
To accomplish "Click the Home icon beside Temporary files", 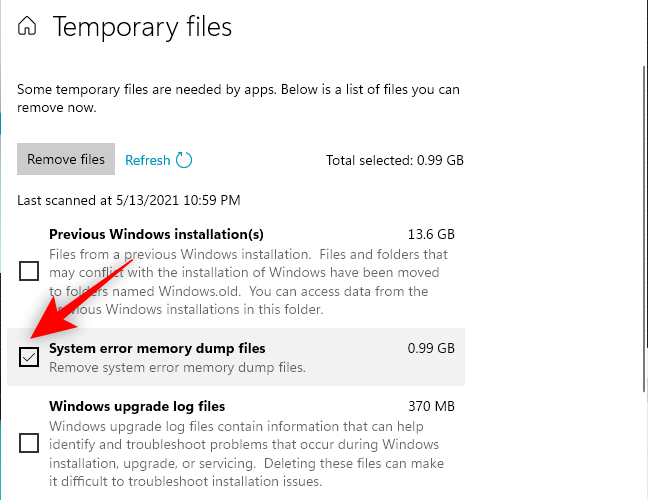I will (28, 27).
